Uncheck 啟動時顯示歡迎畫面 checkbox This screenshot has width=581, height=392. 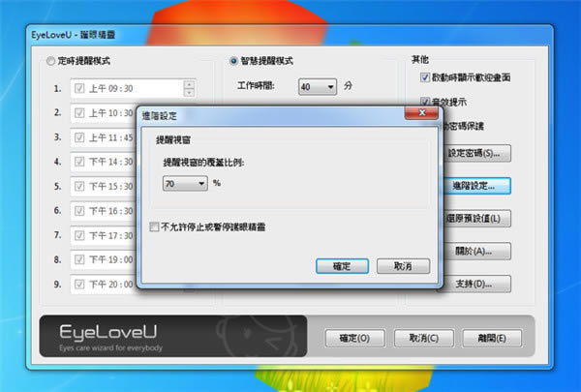click(425, 77)
